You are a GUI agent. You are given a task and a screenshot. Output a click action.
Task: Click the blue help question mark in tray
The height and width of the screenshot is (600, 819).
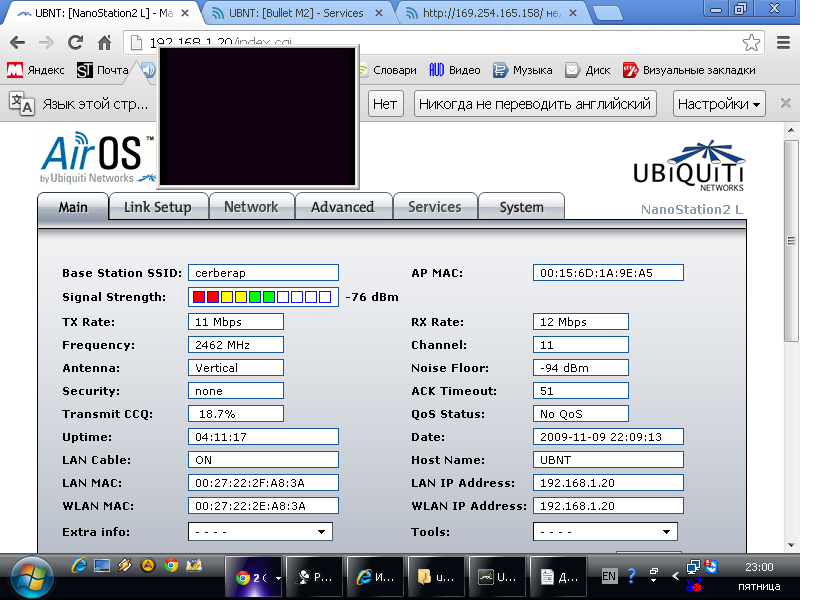[631, 576]
